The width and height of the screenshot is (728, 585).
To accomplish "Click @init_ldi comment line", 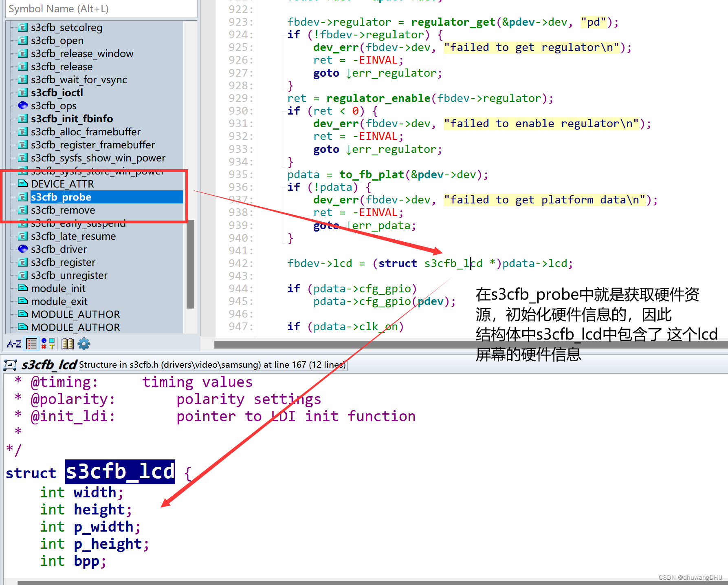I will pos(215,416).
